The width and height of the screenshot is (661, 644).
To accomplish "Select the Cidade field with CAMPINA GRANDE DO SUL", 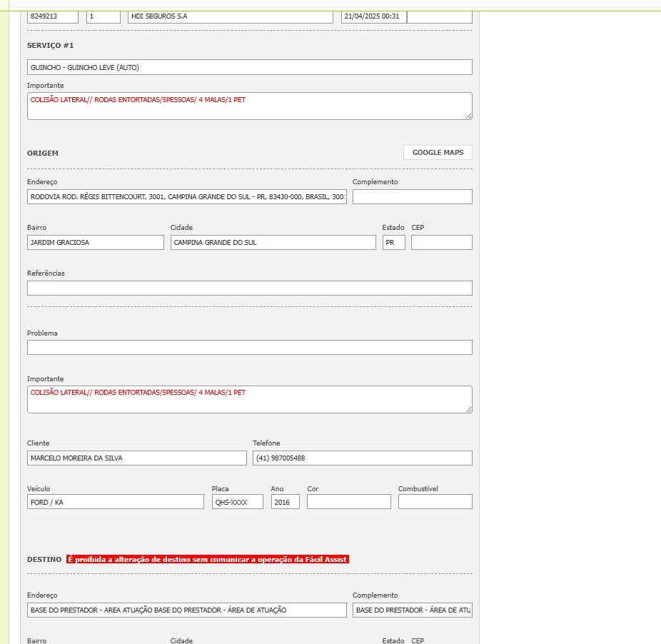I will [273, 243].
